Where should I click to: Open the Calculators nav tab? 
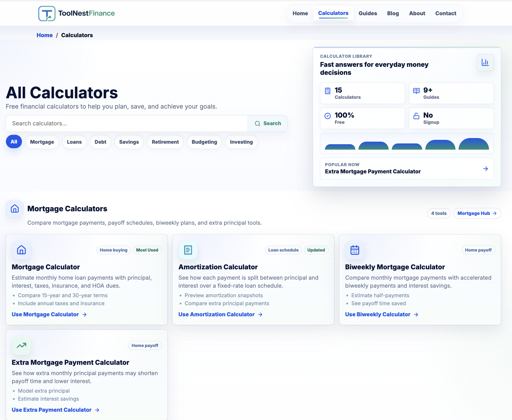[x=333, y=13]
